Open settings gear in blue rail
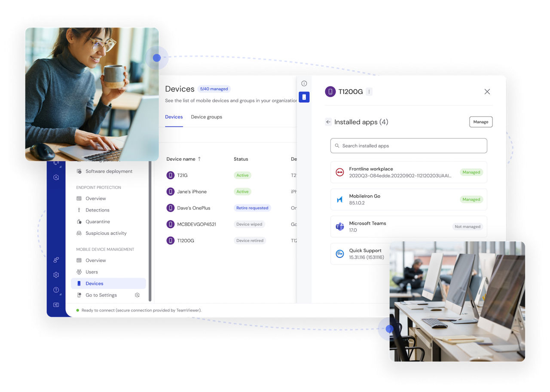 (56, 275)
